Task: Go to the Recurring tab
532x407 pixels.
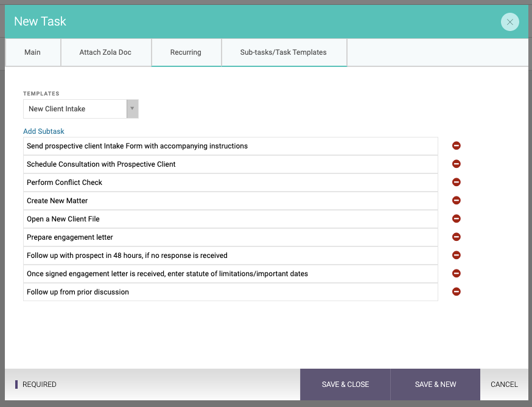Action: 186,52
